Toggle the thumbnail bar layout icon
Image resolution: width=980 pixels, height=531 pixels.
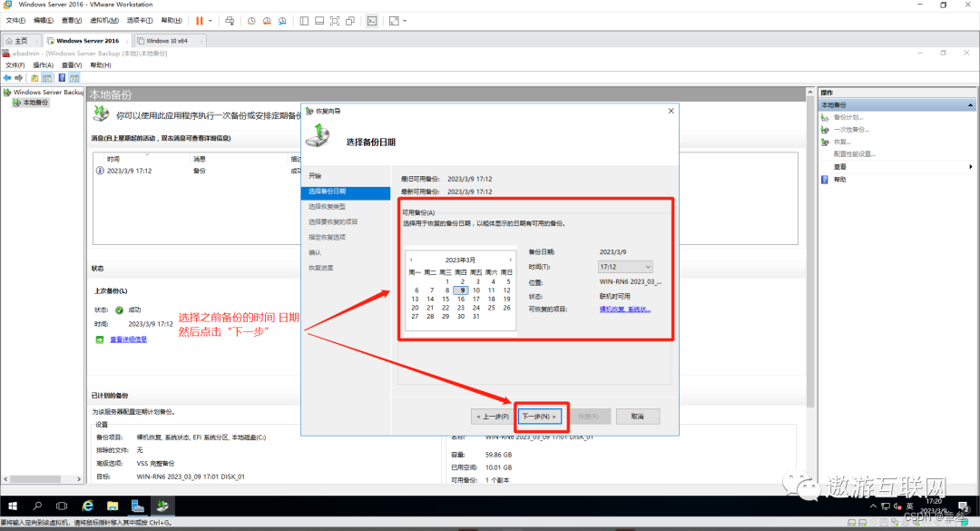tap(319, 21)
